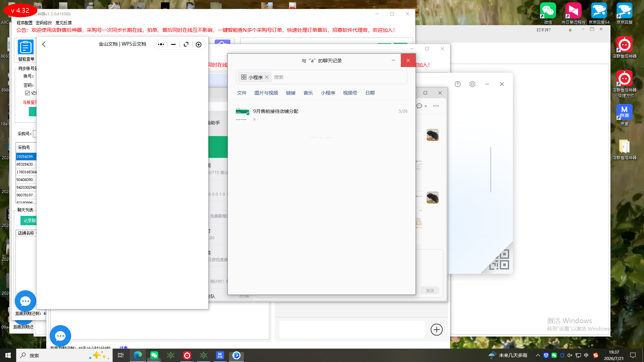This screenshot has height=362, width=644.
Task: Click the vertical scrollbar in the QR window
Action: [491, 169]
